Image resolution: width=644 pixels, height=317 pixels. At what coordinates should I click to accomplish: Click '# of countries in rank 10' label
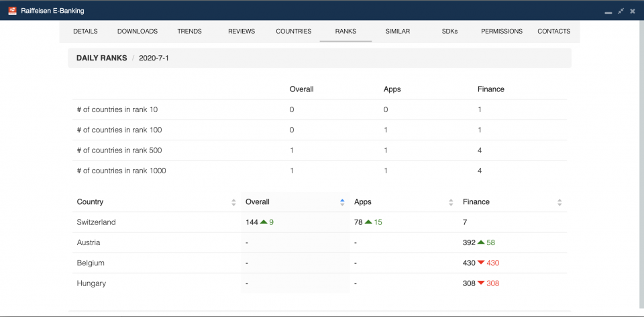117,109
